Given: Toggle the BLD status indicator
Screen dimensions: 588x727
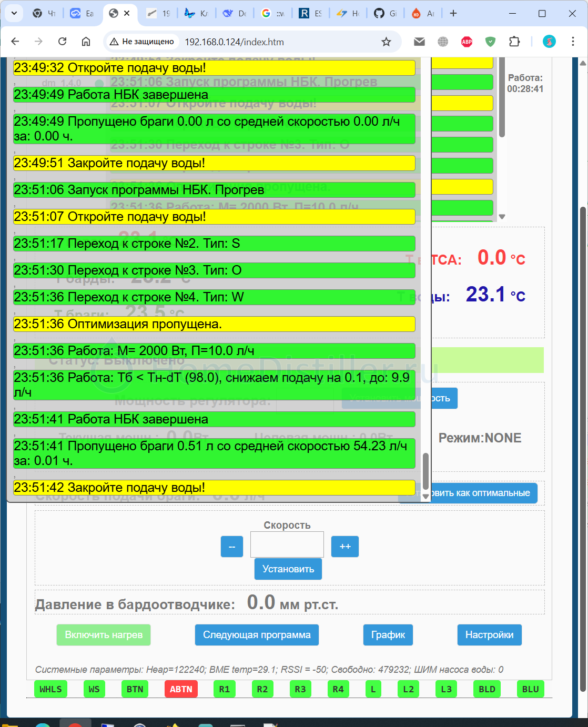Looking at the screenshot, I should (x=487, y=689).
